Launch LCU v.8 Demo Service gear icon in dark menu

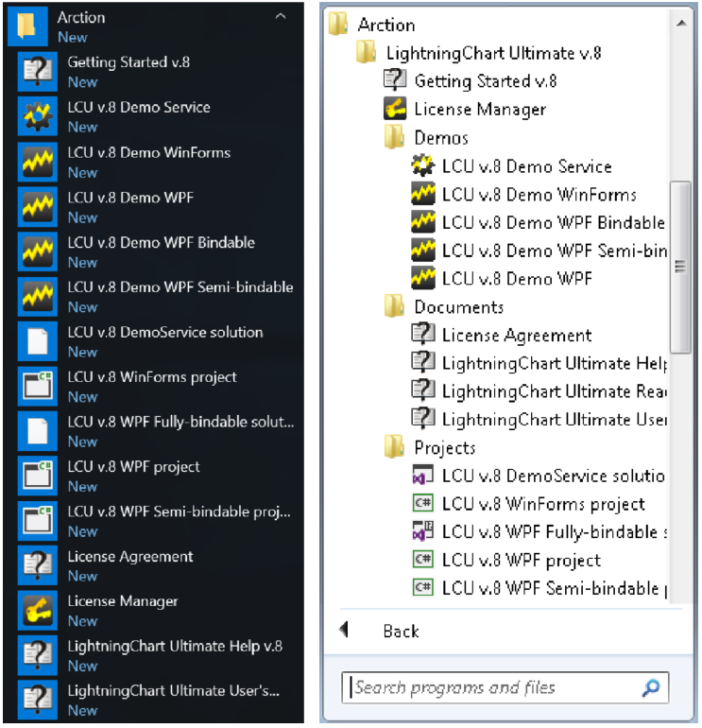(38, 116)
